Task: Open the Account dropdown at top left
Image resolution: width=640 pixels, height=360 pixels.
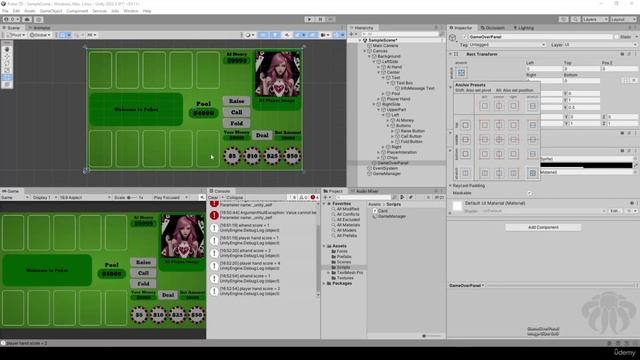Action: 11,19
